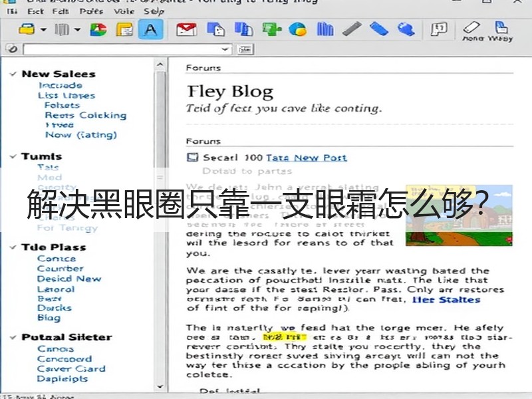Click the colorful red-green puzzle toolbar icon
The height and width of the screenshot is (399, 532).
tap(98, 29)
